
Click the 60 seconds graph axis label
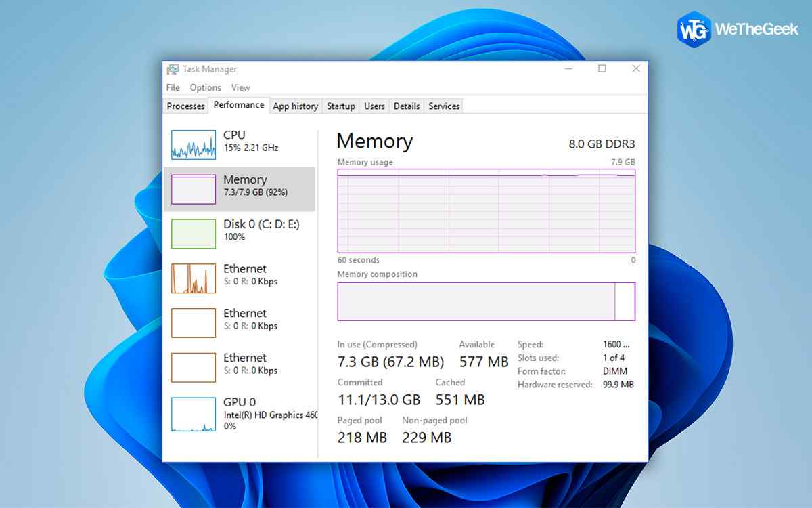pos(359,260)
